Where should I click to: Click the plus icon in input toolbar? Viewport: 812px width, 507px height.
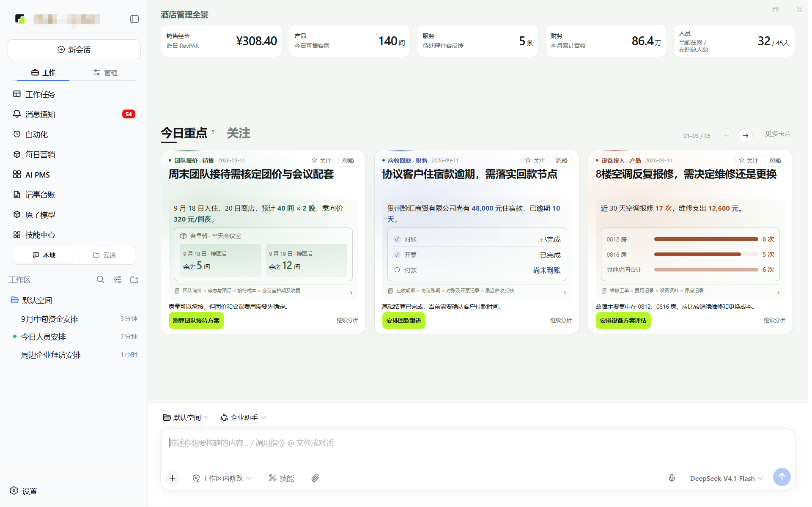(x=173, y=478)
